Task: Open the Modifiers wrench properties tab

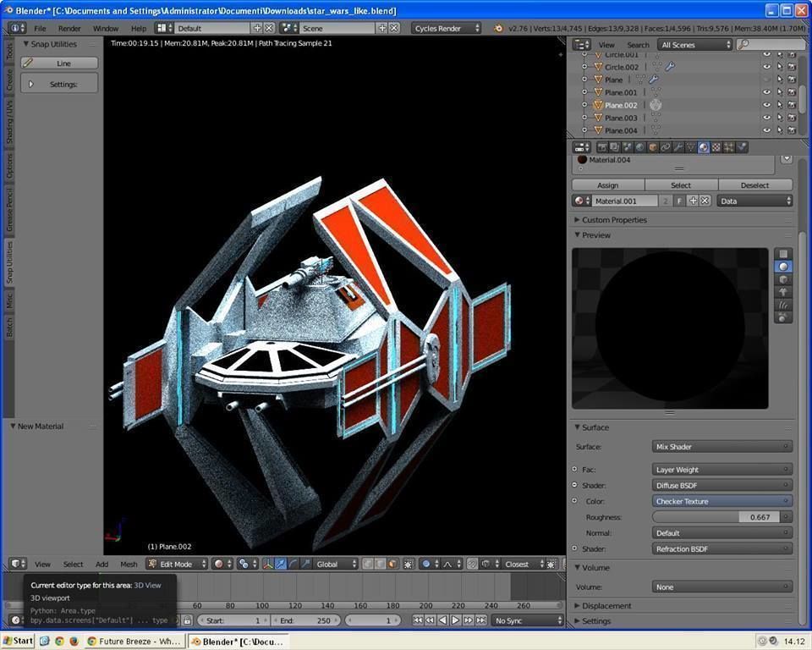Action: [x=678, y=148]
